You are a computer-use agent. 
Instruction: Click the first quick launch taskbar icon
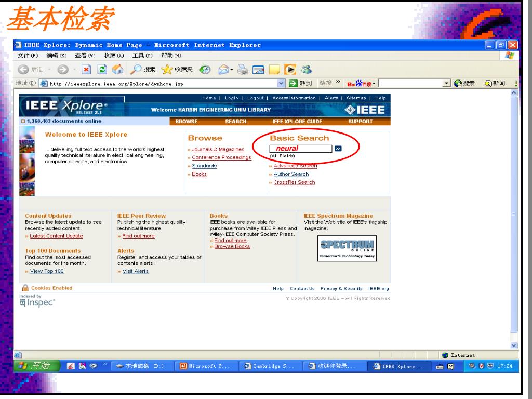pos(71,366)
